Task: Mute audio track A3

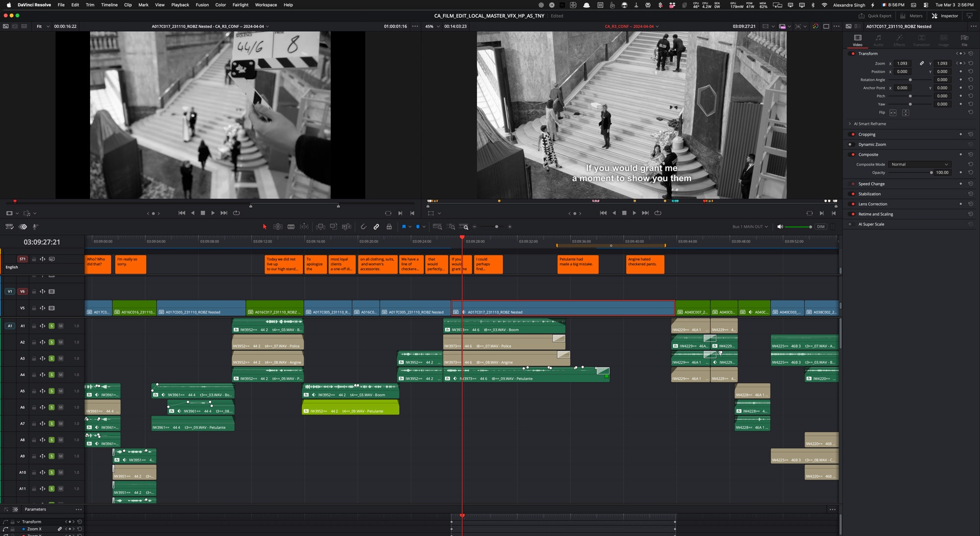Action: [x=61, y=359]
